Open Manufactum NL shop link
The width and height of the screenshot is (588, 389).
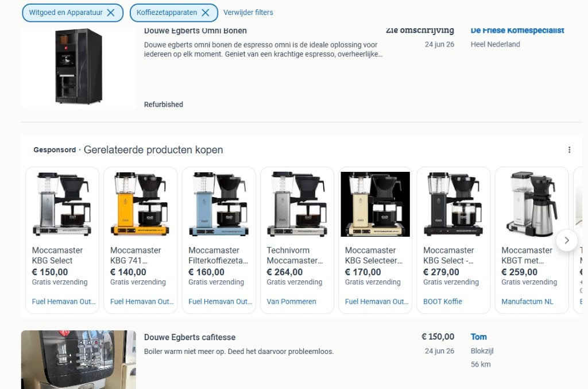coord(527,302)
